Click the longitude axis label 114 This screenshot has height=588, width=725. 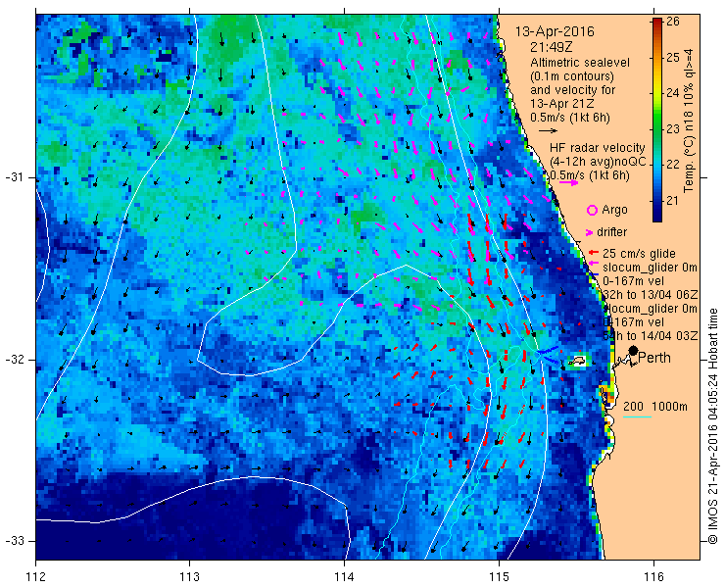pos(344,577)
